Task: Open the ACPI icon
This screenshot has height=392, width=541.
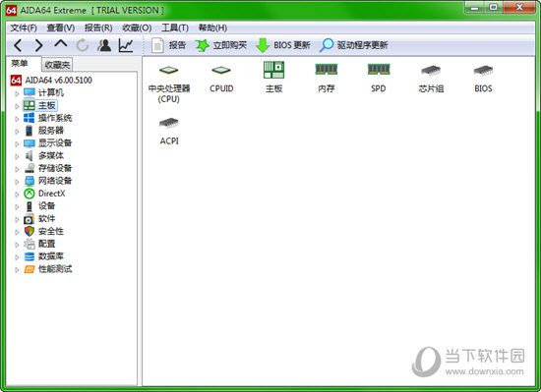Action: pos(169,124)
